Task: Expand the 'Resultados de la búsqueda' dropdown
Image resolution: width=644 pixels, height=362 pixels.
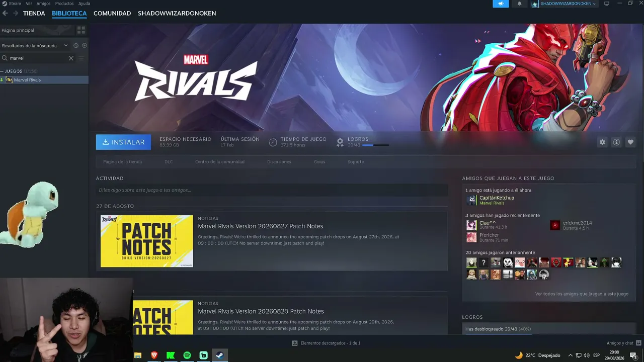Action: [x=65, y=45]
